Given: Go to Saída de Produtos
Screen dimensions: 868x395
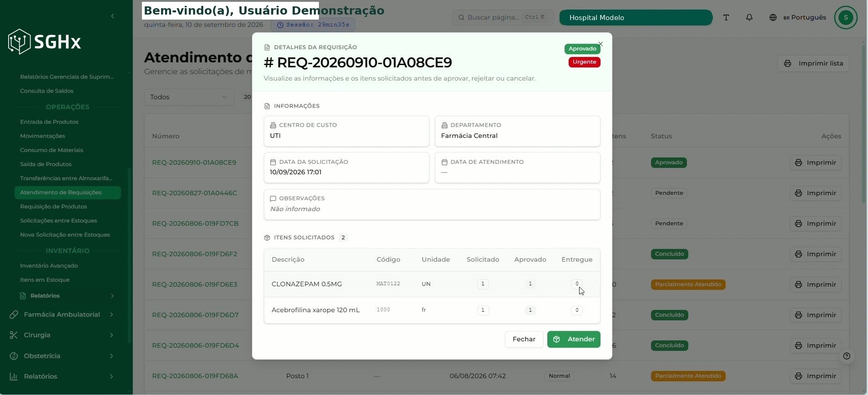Looking at the screenshot, I should pyautogui.click(x=45, y=164).
